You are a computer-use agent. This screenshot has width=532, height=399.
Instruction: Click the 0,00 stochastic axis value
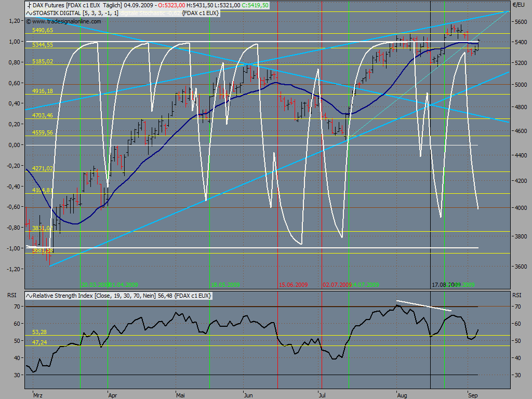click(x=14, y=145)
